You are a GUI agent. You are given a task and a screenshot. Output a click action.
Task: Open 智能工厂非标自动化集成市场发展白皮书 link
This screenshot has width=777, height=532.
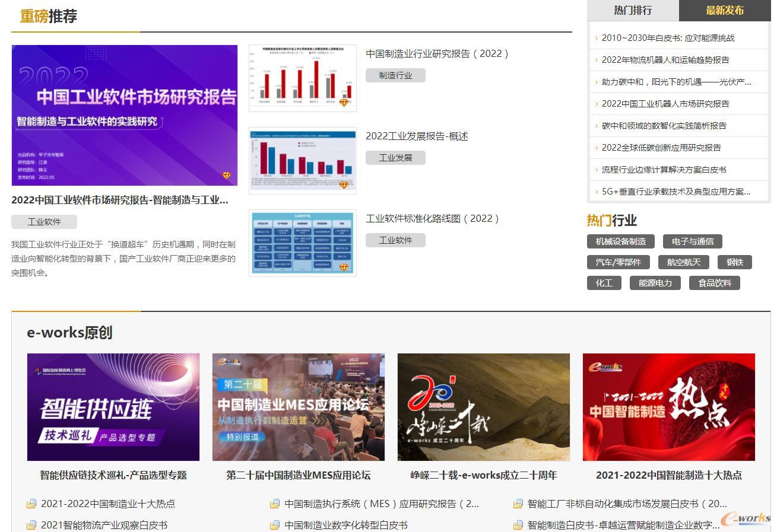tap(627, 504)
